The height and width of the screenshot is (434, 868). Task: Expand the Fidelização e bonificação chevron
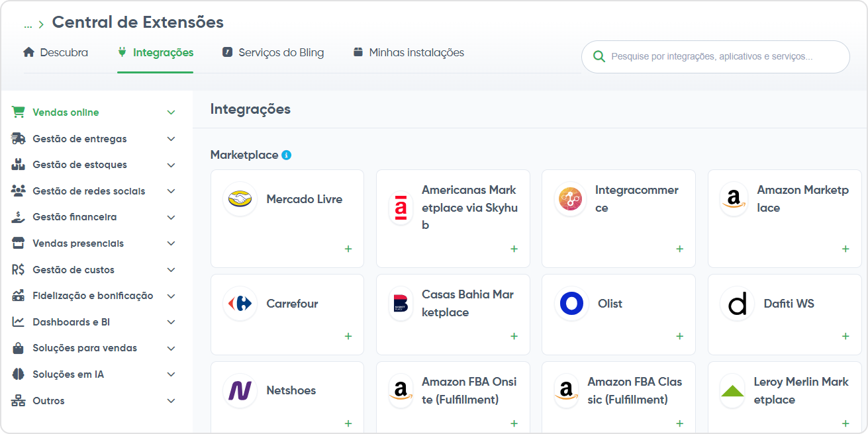pyautogui.click(x=171, y=296)
